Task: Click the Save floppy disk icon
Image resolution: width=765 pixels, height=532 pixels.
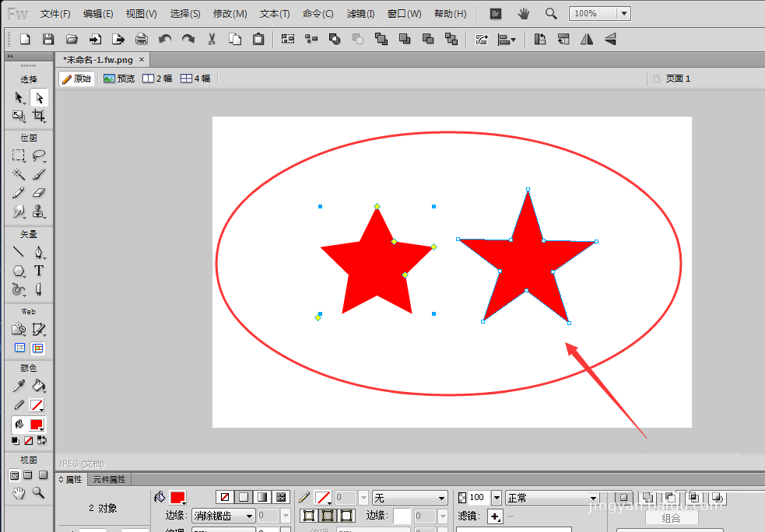Action: click(x=48, y=39)
